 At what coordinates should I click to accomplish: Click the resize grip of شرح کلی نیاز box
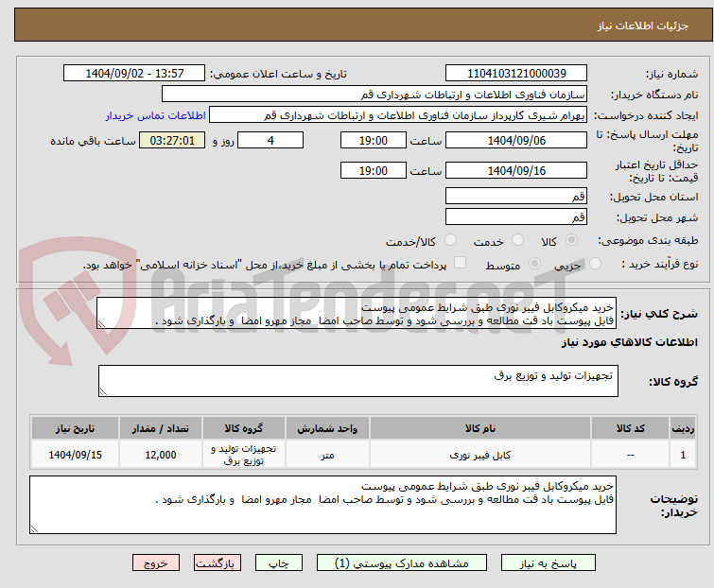101,324
